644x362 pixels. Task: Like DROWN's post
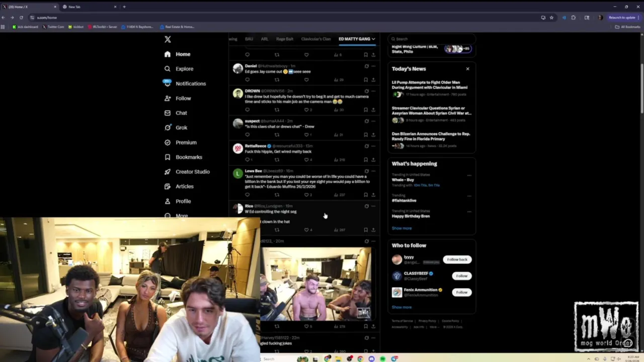tap(306, 110)
